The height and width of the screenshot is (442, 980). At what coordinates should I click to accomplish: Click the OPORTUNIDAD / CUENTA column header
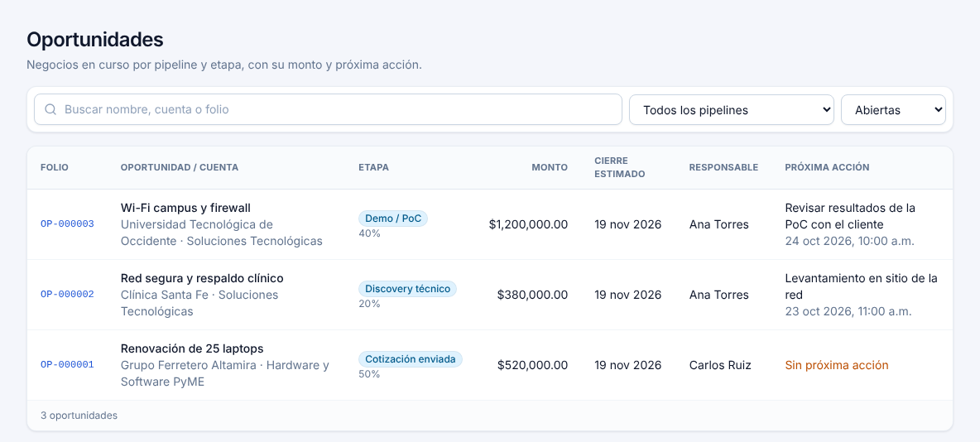point(180,167)
